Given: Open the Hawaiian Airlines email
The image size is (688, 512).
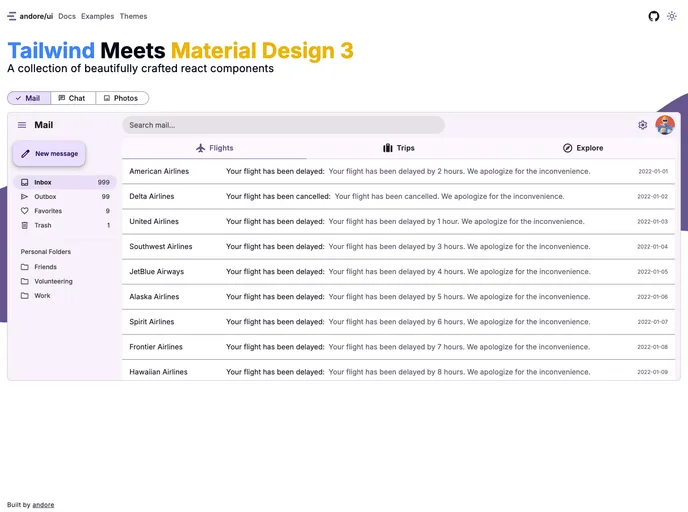Looking at the screenshot, I should pyautogui.click(x=398, y=371).
